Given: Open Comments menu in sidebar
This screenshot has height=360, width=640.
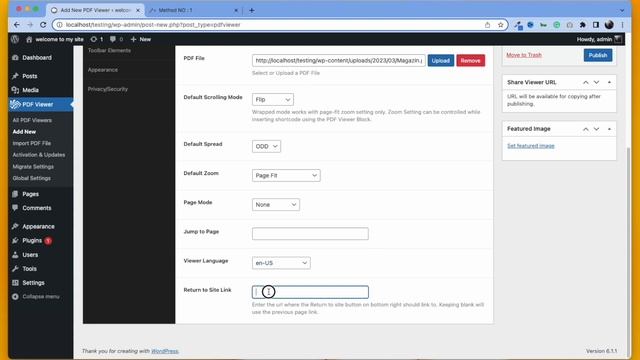Looking at the screenshot, I should tap(37, 208).
